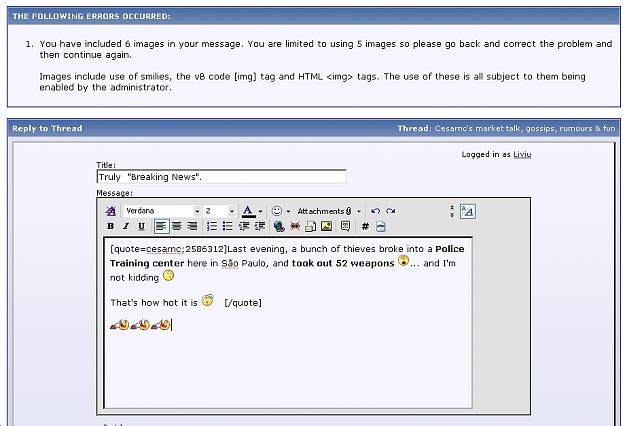
Task: Select align center
Action: (x=177, y=226)
